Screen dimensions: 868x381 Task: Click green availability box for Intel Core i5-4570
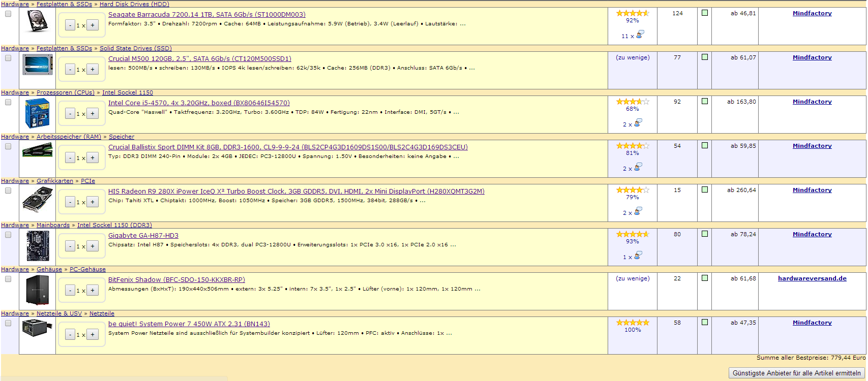click(x=705, y=101)
